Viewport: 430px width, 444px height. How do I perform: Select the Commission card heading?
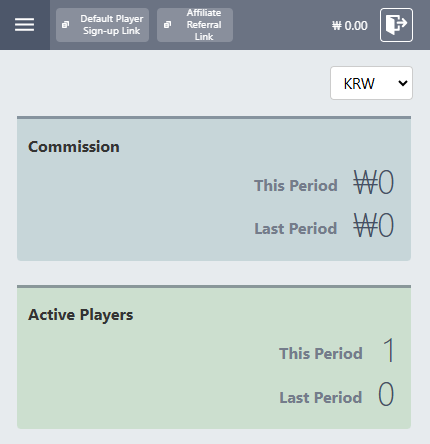(x=74, y=147)
